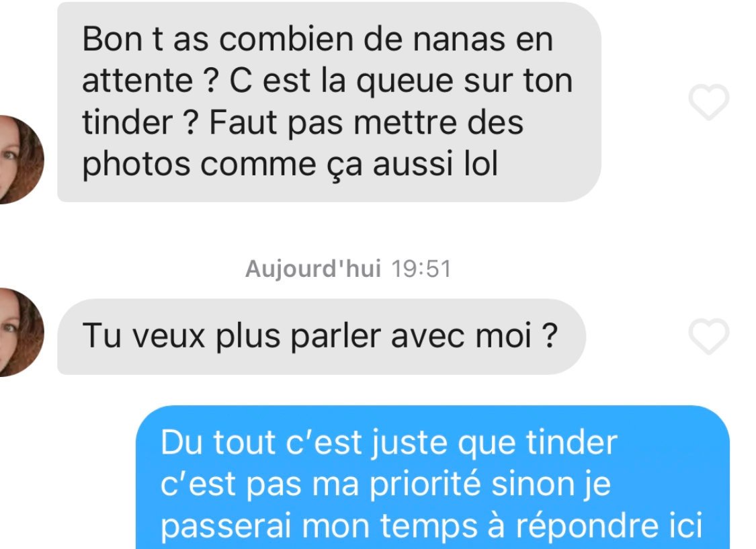Like the "Bon t as combien de nanas" message

[x=708, y=101]
